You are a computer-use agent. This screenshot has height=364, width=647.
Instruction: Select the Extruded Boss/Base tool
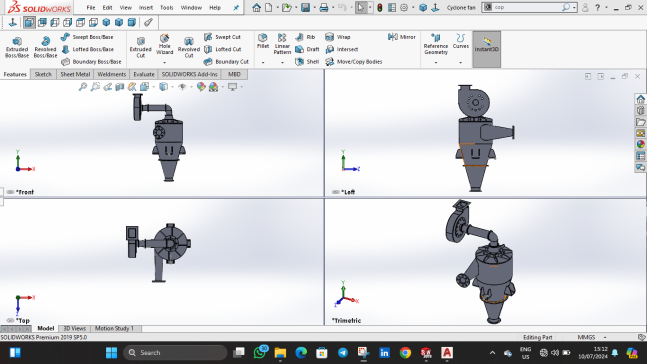(x=17, y=47)
